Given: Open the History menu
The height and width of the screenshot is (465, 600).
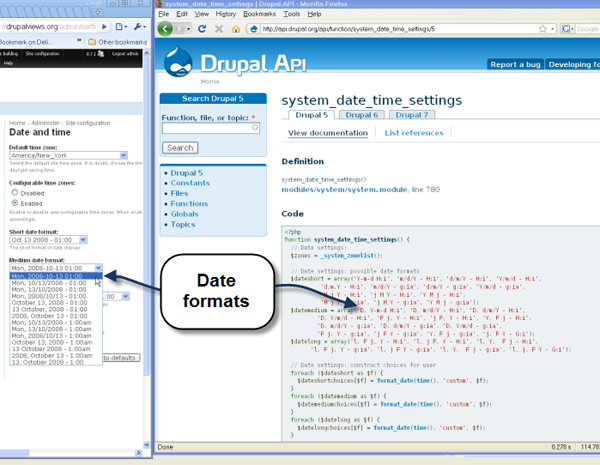Looking at the screenshot, I should tap(225, 14).
